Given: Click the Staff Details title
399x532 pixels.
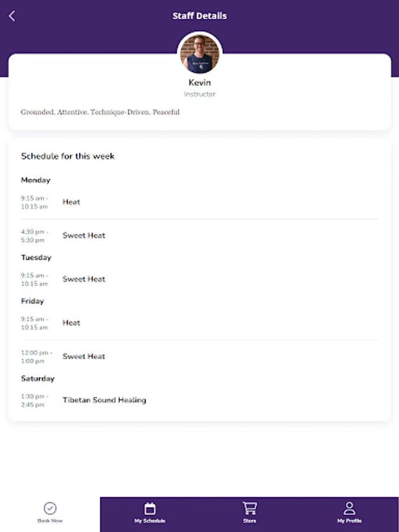Looking at the screenshot, I should pos(200,16).
